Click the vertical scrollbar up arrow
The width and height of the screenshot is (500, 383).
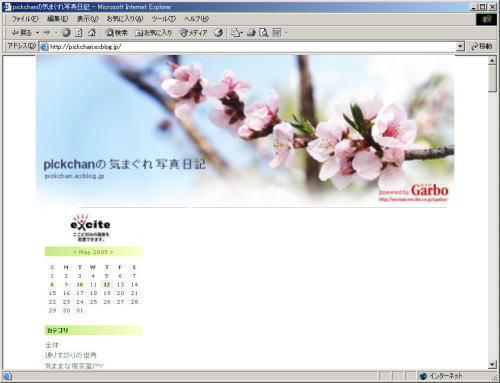[x=492, y=60]
